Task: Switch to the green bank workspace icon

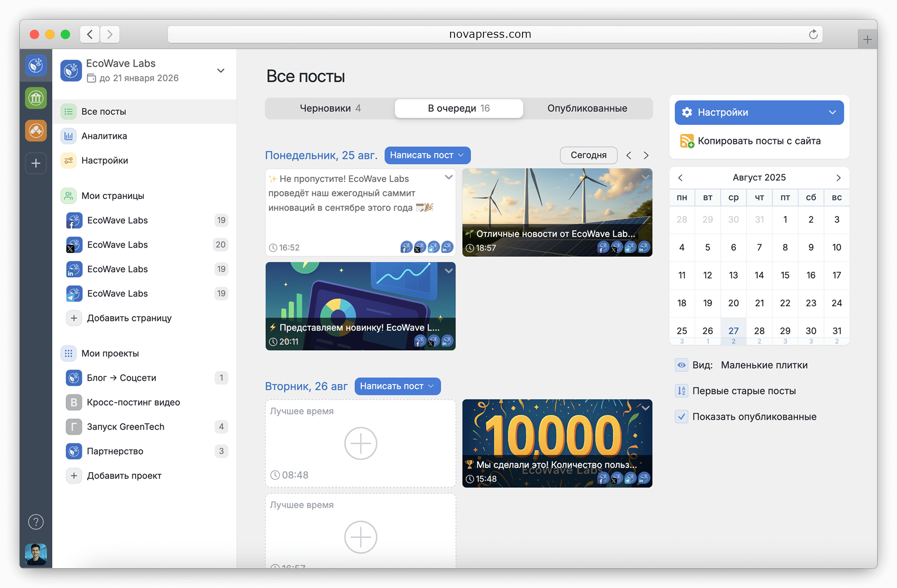Action: 36,98
